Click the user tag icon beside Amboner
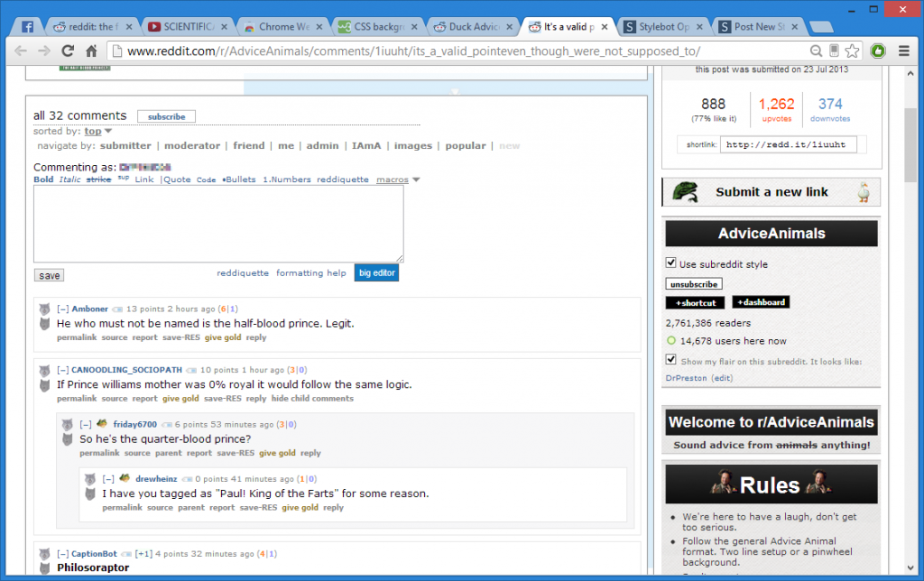The height and width of the screenshot is (581, 924). [x=117, y=309]
